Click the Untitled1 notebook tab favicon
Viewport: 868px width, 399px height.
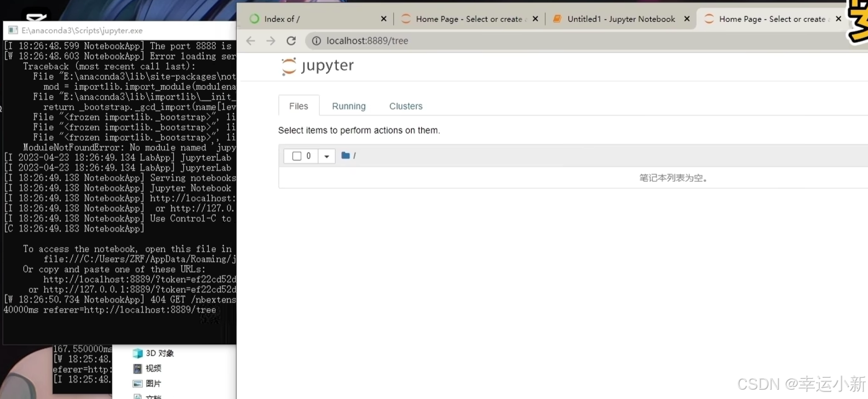point(557,19)
